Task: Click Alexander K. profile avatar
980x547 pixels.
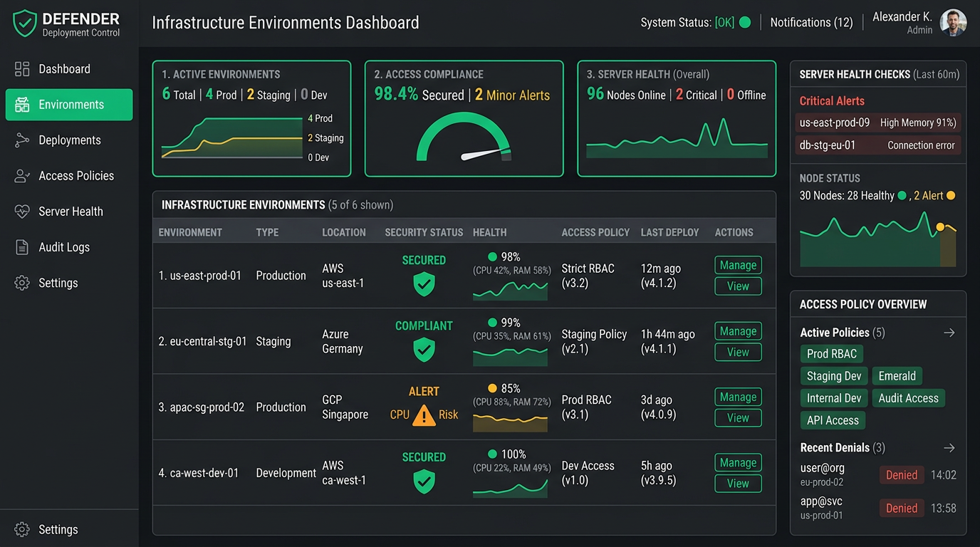Action: [953, 23]
